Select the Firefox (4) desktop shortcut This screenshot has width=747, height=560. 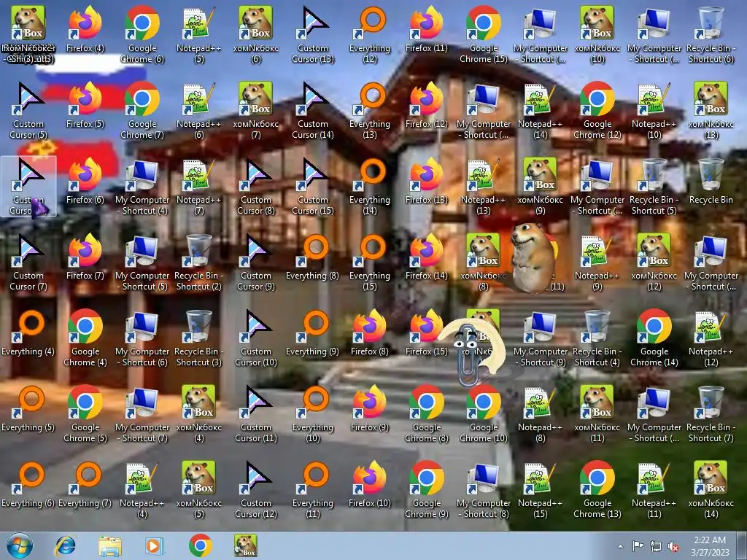click(x=85, y=29)
